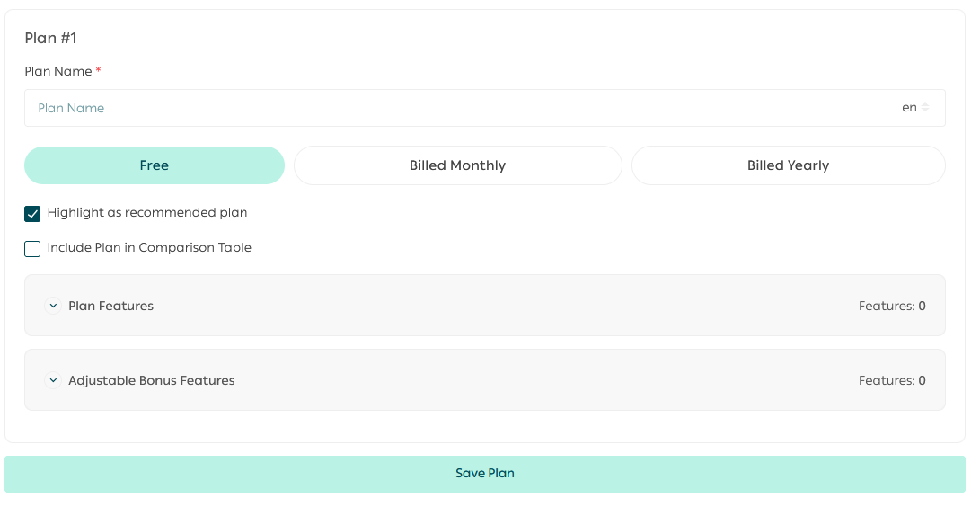Enable the Include Plan in Comparison Table checkbox
Image resolution: width=980 pixels, height=507 pixels.
point(32,249)
